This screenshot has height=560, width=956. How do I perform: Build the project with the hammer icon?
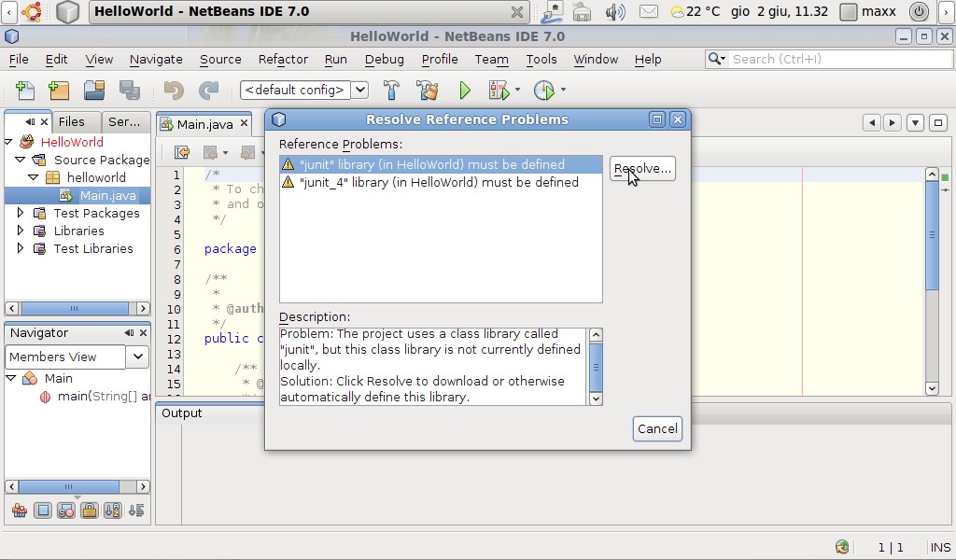(391, 91)
